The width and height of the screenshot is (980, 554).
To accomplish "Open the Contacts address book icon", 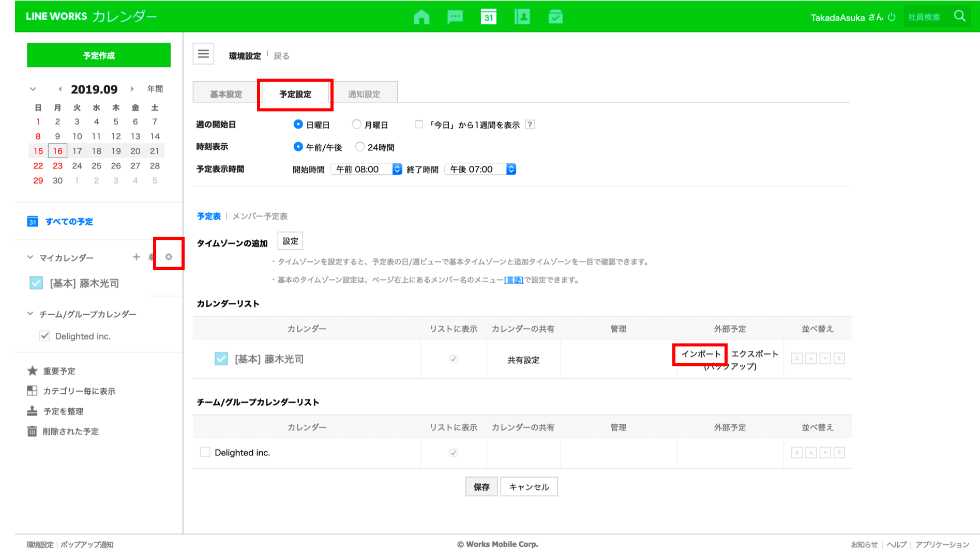I will (x=522, y=17).
